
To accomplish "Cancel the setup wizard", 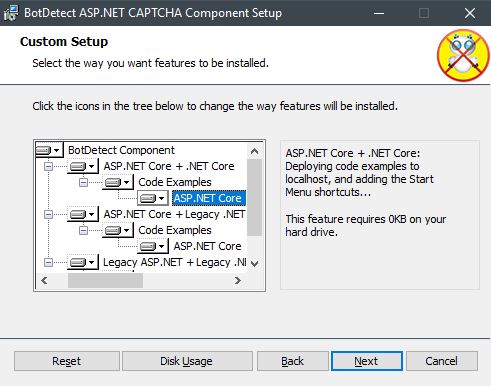I will (x=442, y=361).
